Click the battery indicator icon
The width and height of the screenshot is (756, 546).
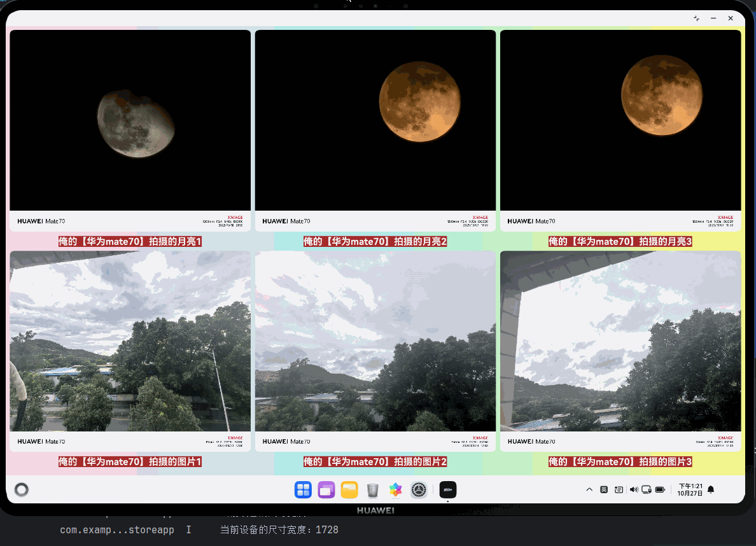click(660, 489)
